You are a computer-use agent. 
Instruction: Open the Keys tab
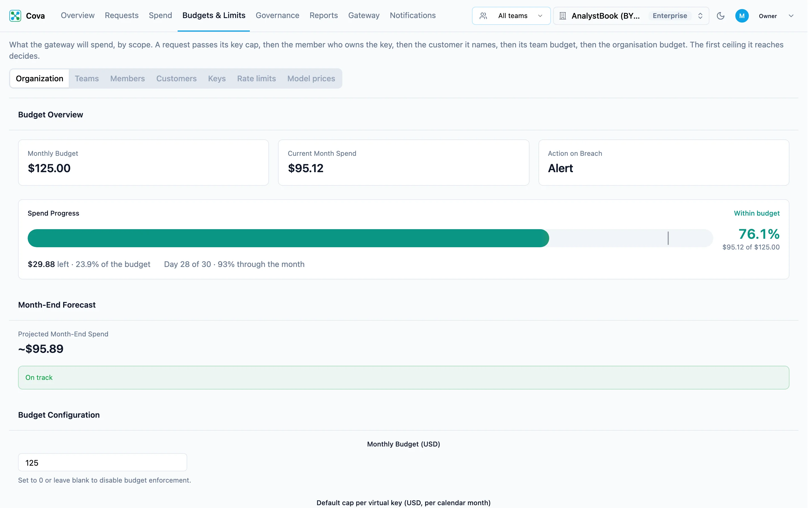tap(217, 79)
